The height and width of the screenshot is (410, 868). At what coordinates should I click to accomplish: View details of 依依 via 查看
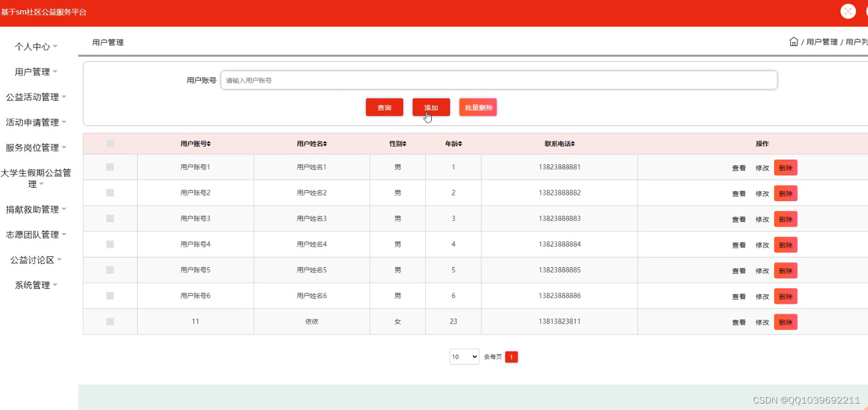(739, 323)
